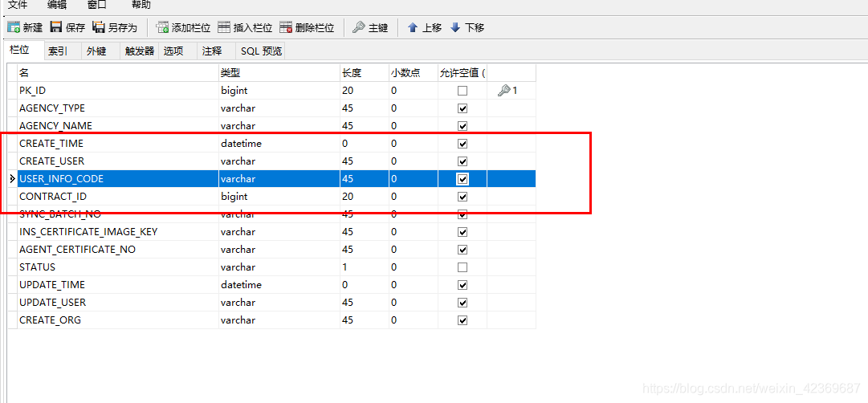The image size is (868, 403).
Task: Select the USER_INFO_CODE field name cell
Action: (x=118, y=179)
